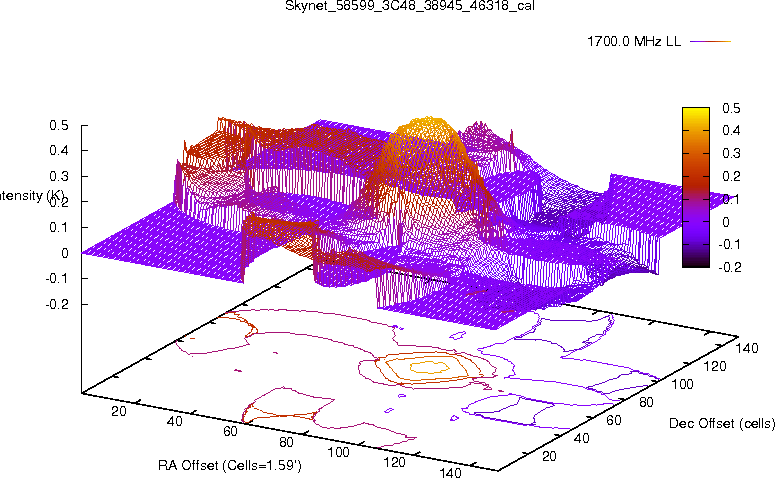Click the legend line sample beside 1700.0 MHz LL
Viewport: 775px width, 478px height.
click(x=710, y=42)
